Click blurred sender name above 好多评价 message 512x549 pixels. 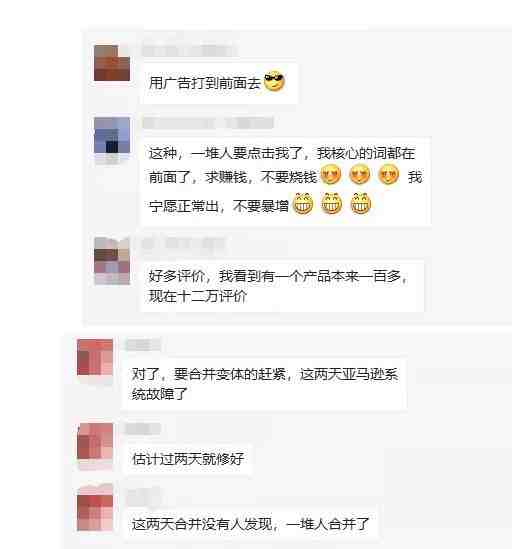tap(184, 244)
